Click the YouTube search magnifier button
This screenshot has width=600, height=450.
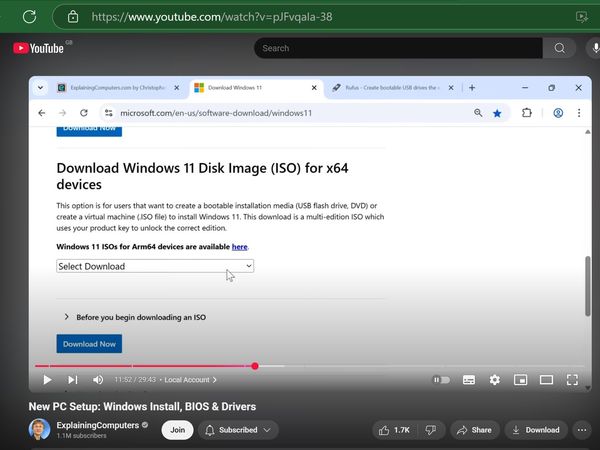(559, 48)
